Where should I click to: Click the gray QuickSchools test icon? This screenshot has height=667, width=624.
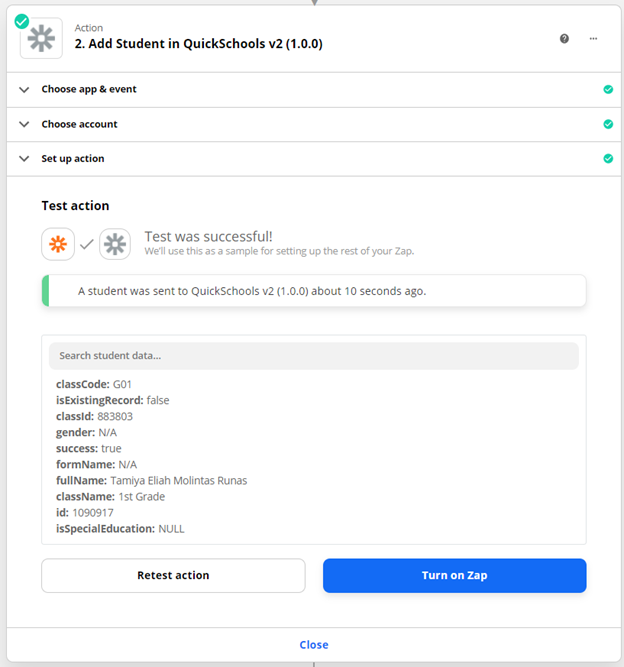pos(115,244)
